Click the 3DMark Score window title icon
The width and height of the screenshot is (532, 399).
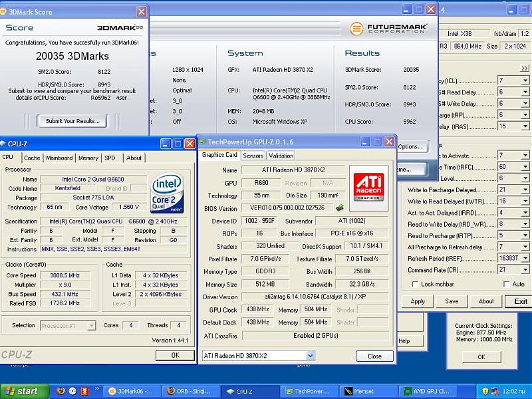[3, 11]
